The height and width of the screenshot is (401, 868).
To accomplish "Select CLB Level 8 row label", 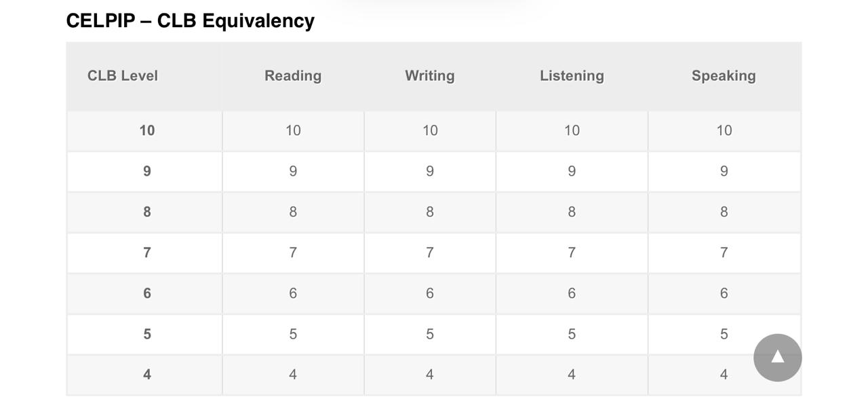I will click(146, 211).
